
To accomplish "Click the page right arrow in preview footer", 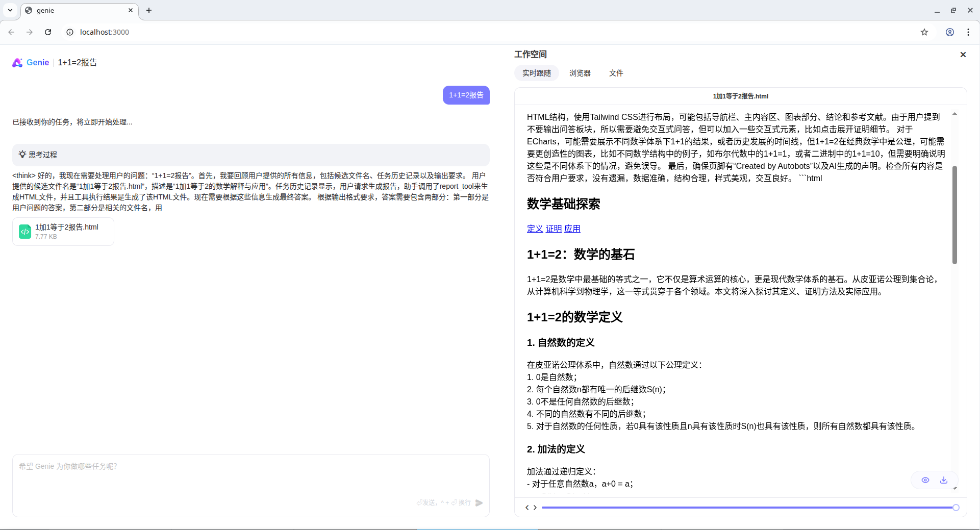I will click(535, 508).
